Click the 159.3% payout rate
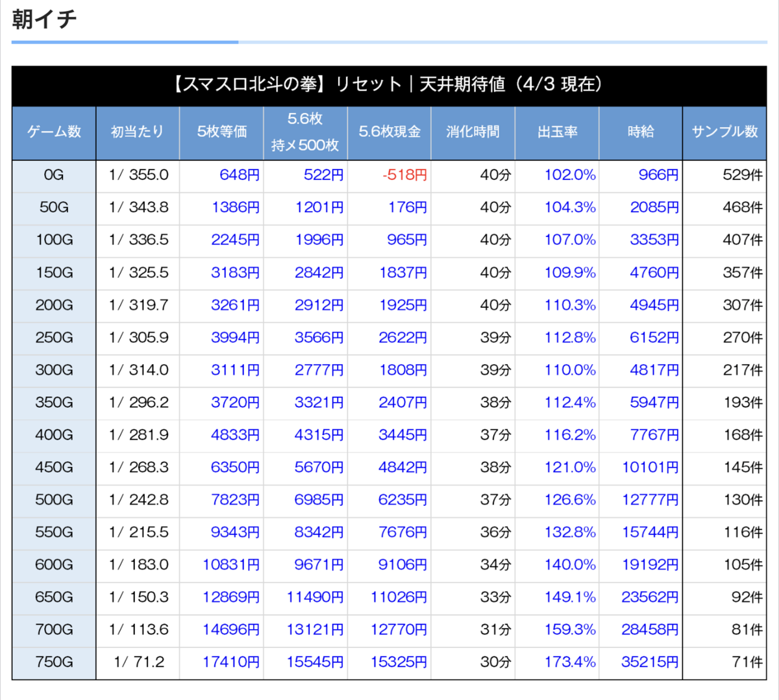This screenshot has width=779, height=700. 570,630
